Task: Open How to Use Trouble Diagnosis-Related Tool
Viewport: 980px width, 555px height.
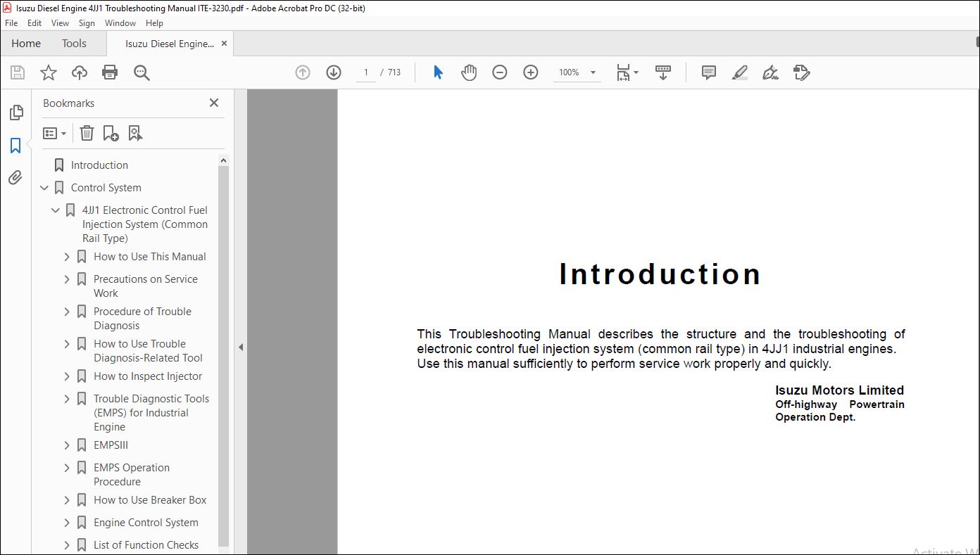Action: 148,351
